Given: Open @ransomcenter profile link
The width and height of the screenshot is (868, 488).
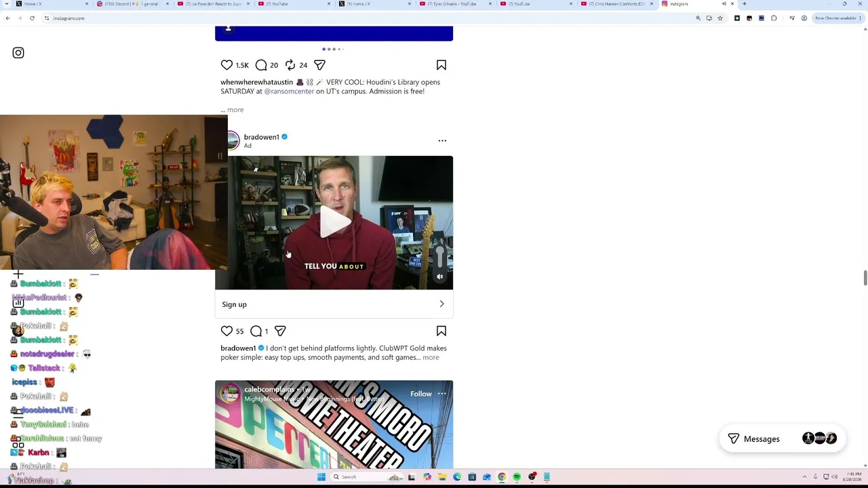Looking at the screenshot, I should tap(289, 91).
